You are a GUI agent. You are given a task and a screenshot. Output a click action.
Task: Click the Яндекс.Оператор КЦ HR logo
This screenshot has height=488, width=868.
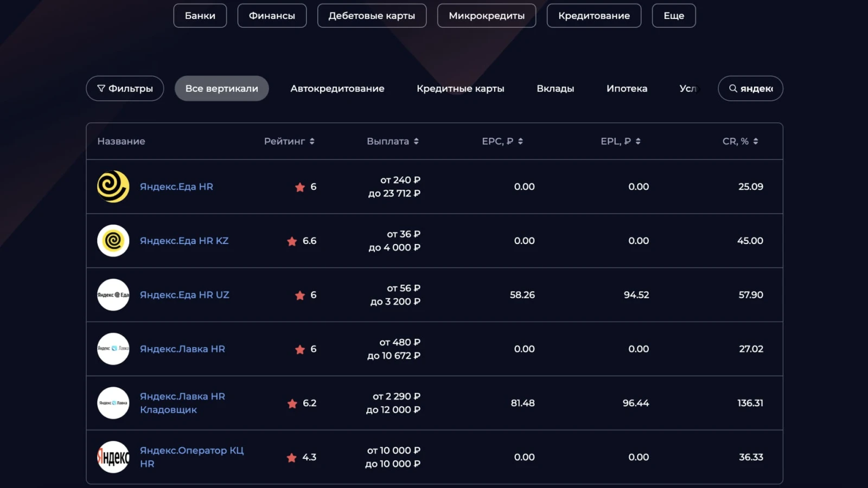click(x=112, y=457)
